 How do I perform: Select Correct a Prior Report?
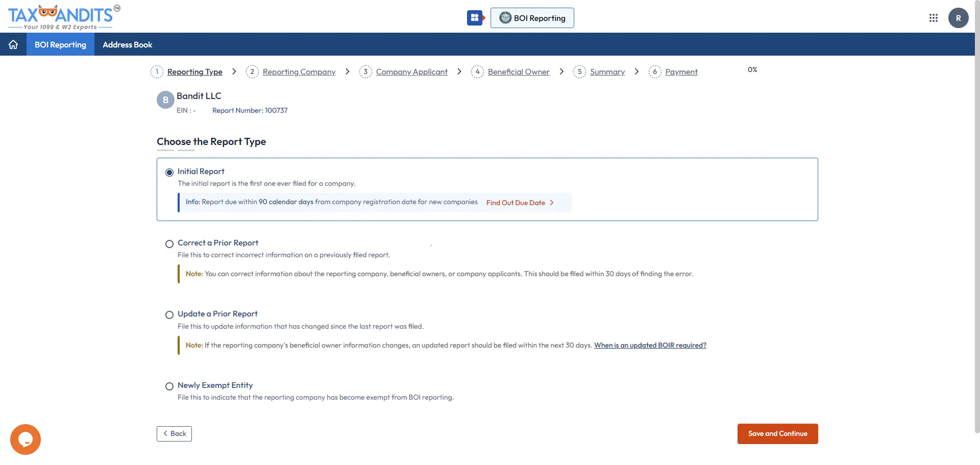pyautogui.click(x=169, y=244)
